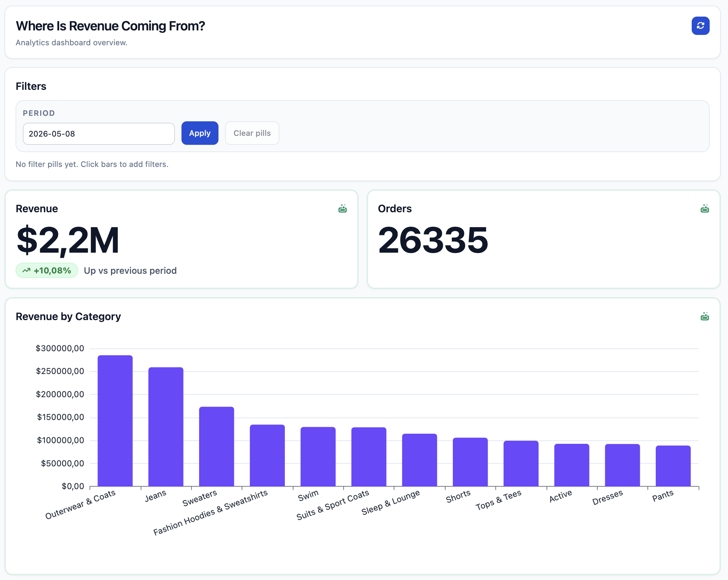The image size is (728, 580).
Task: Click the $0,00 axis label
Action: coord(73,486)
